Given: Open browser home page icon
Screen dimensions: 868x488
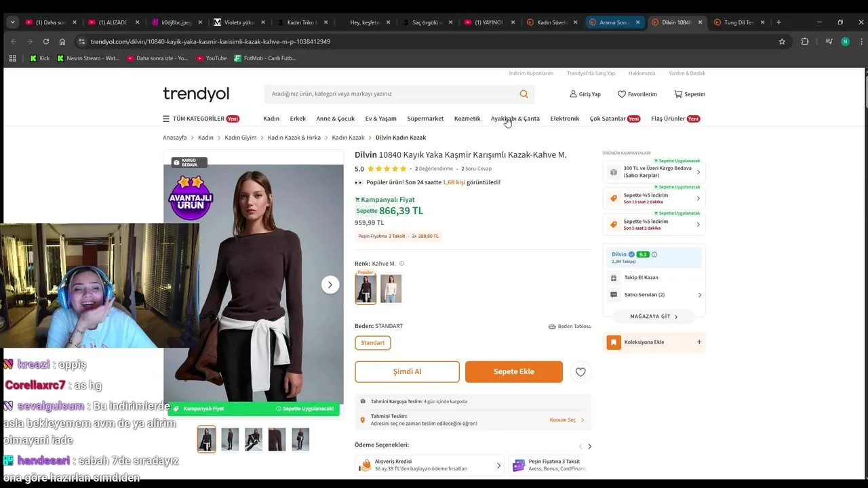Looking at the screenshot, I should click(62, 41).
